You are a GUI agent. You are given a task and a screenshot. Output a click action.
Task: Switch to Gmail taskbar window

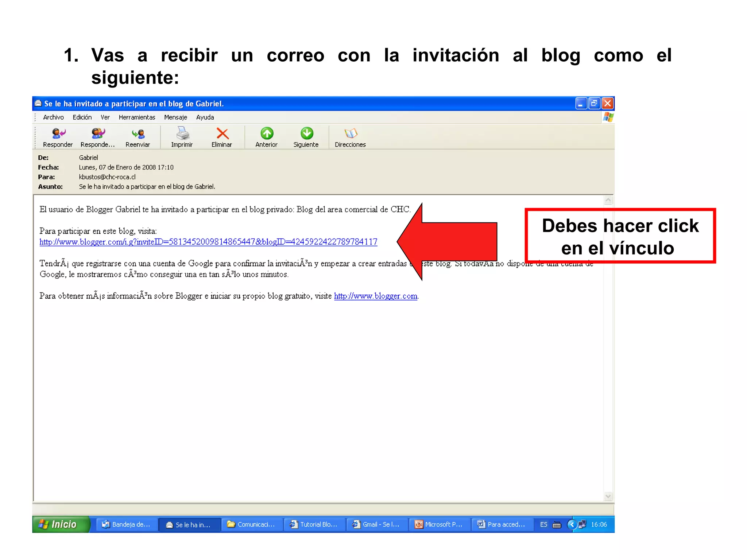point(376,525)
